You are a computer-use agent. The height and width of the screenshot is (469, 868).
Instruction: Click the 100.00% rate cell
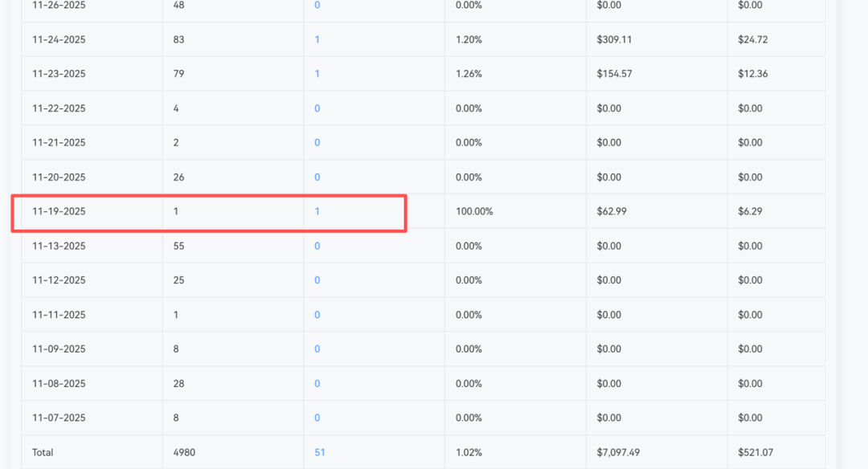coord(474,212)
